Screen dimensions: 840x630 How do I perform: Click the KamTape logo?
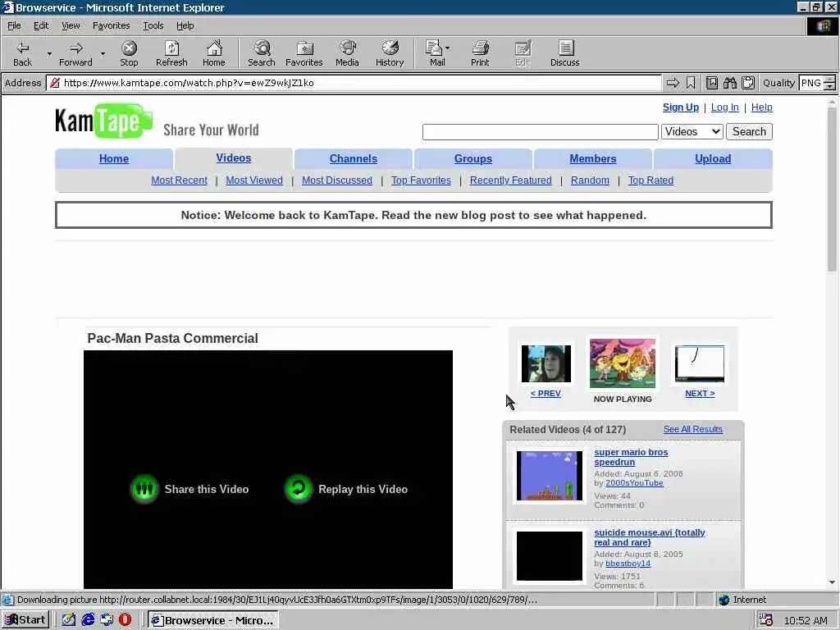tap(104, 121)
